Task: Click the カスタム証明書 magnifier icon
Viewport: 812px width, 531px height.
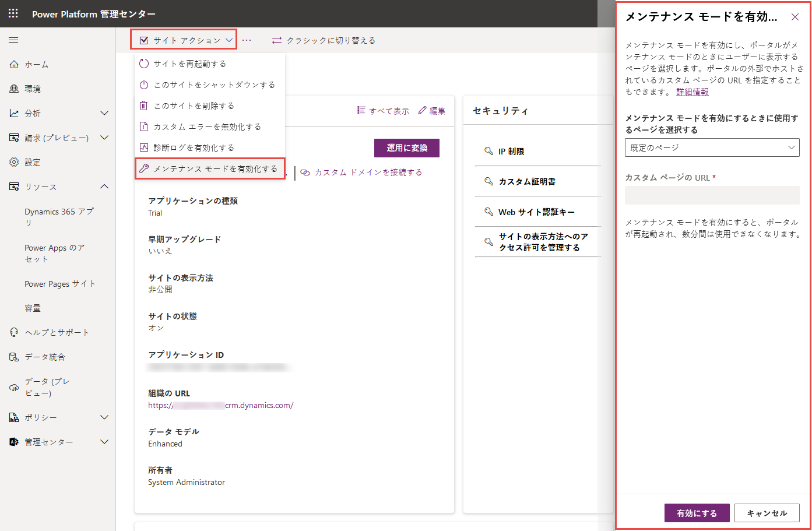Action: tap(488, 181)
